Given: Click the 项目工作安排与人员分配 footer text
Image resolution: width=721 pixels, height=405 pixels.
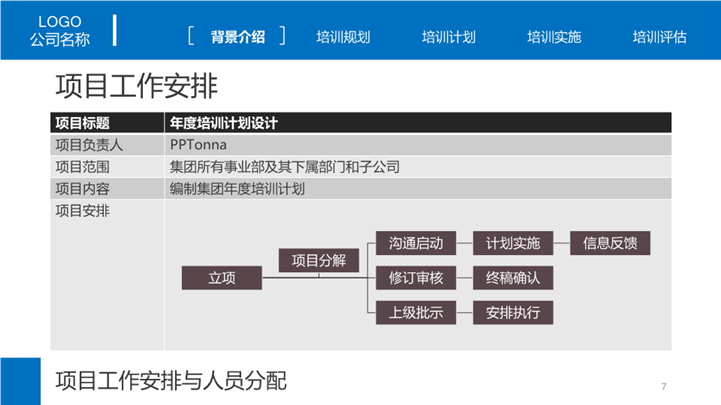Looking at the screenshot, I should click(171, 380).
